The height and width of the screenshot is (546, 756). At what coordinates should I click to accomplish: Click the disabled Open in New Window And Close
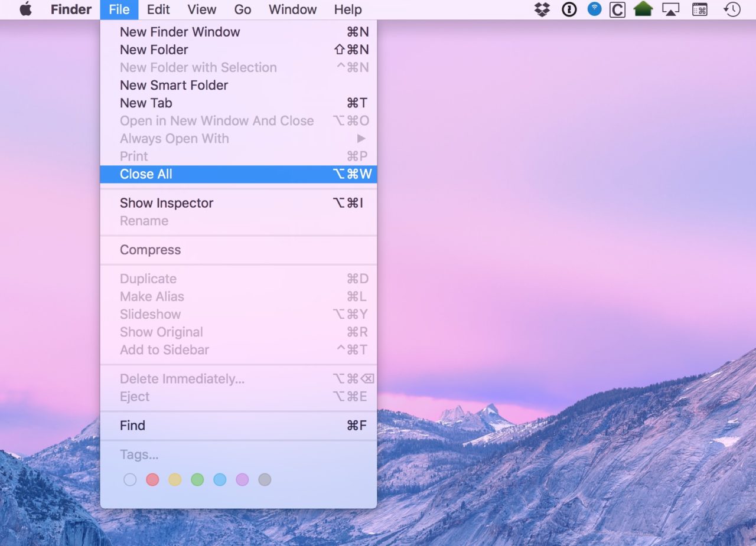(x=239, y=120)
